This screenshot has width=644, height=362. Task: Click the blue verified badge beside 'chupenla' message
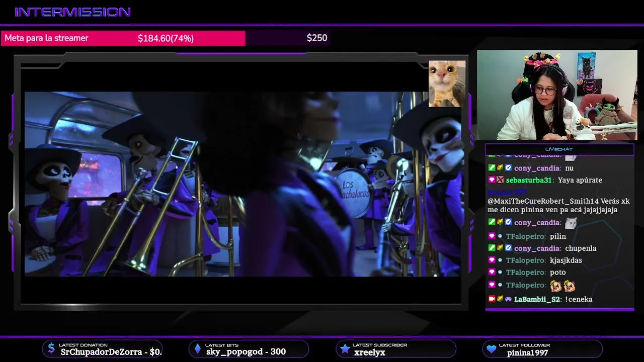508,248
